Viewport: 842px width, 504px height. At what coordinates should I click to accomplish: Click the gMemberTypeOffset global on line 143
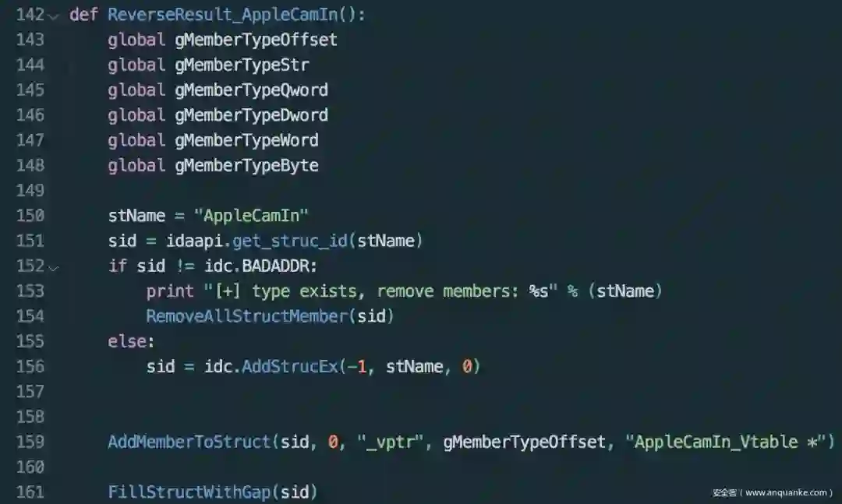tap(256, 40)
